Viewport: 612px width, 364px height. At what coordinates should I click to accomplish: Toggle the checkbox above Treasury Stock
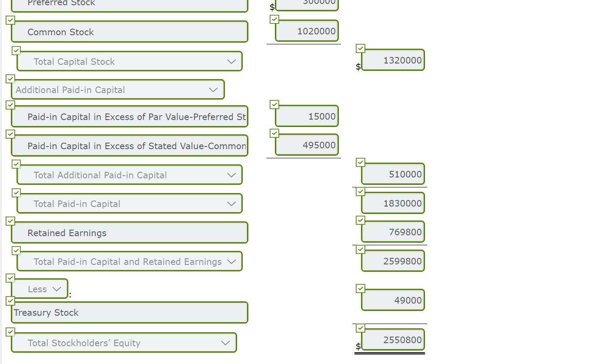pyautogui.click(x=10, y=301)
